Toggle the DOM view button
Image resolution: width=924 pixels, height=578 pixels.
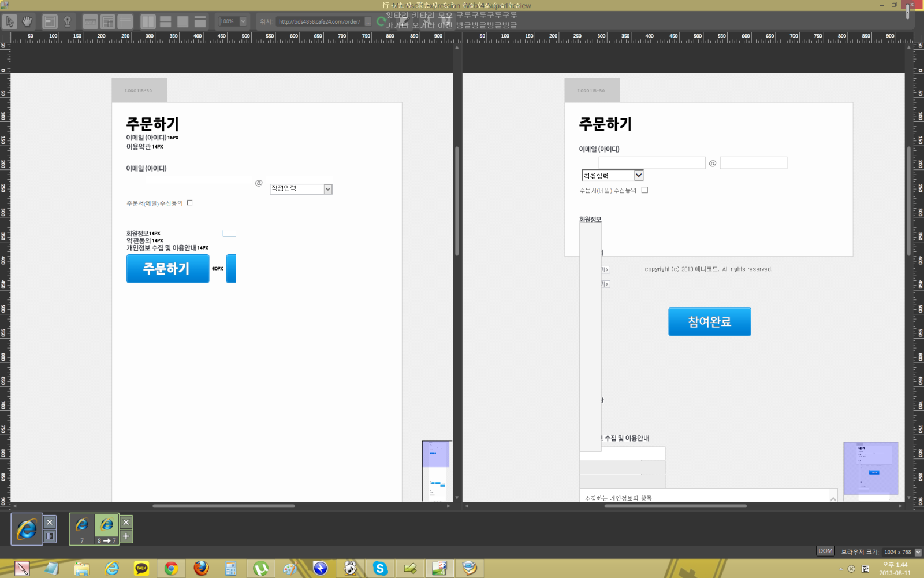(x=825, y=551)
